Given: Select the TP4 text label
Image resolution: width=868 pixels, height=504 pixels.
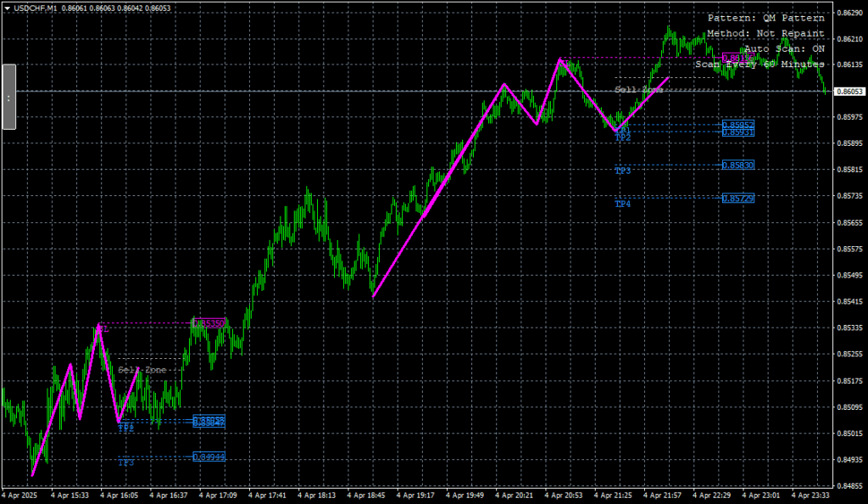Looking at the screenshot, I should [x=623, y=204].
